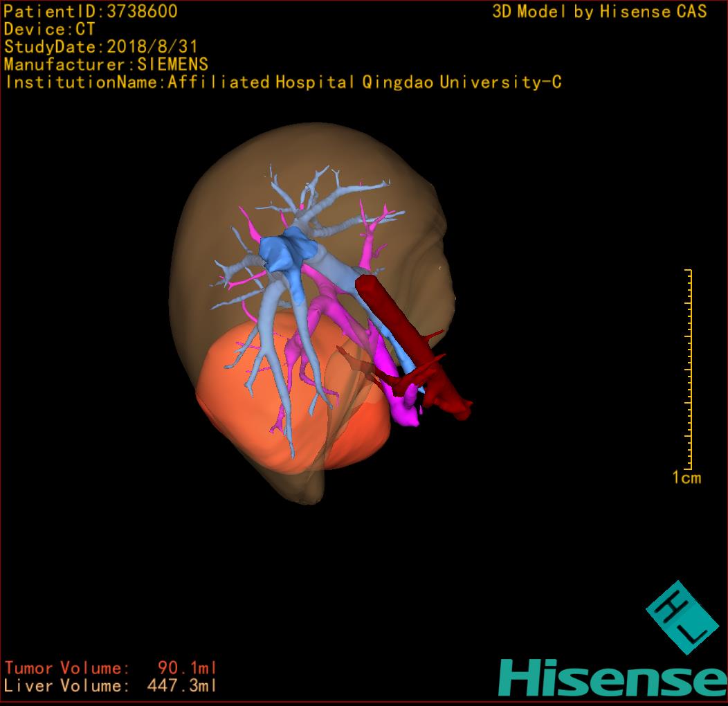Click the StudyDate:2018/8/31 text
The height and width of the screenshot is (706, 728).
point(101,47)
